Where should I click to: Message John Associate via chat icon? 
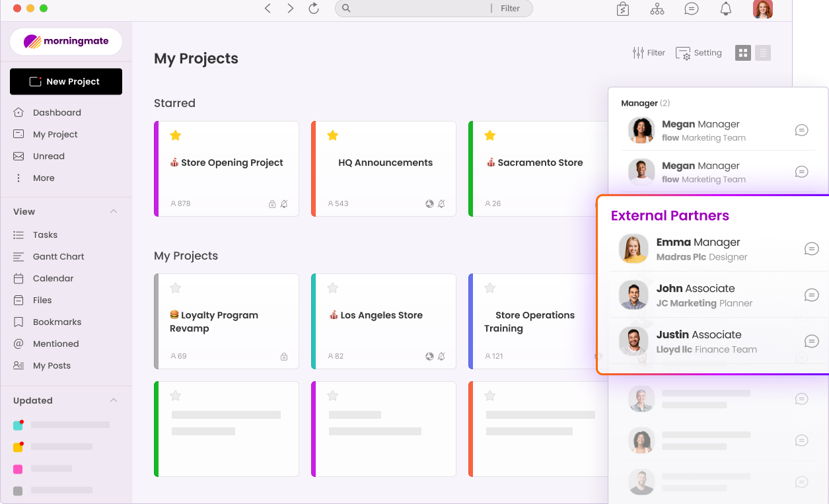811,295
